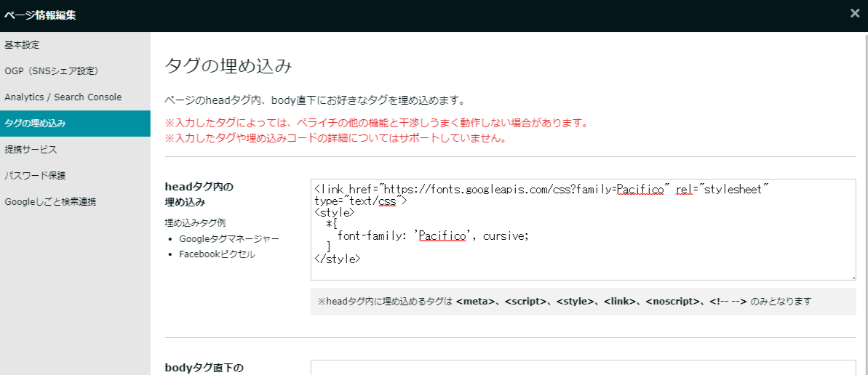Close the ページ情報編集 dialog

coord(855,13)
